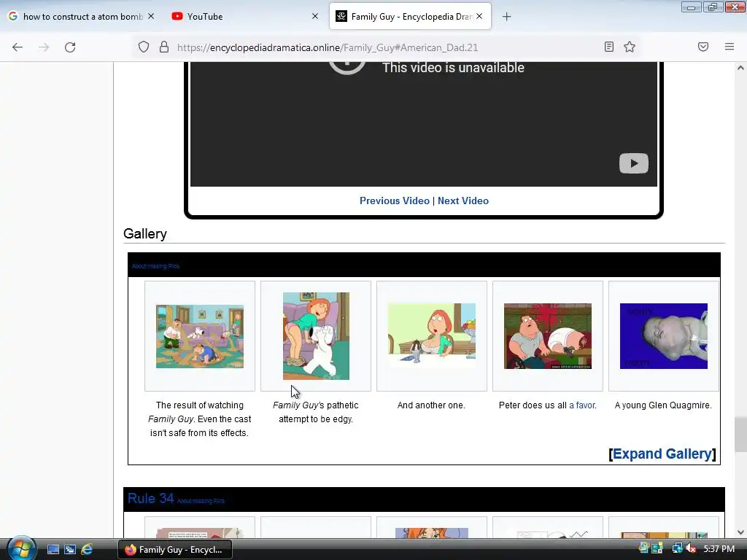
Task: Click the YouTube logo on unavailable video
Action: click(x=634, y=163)
